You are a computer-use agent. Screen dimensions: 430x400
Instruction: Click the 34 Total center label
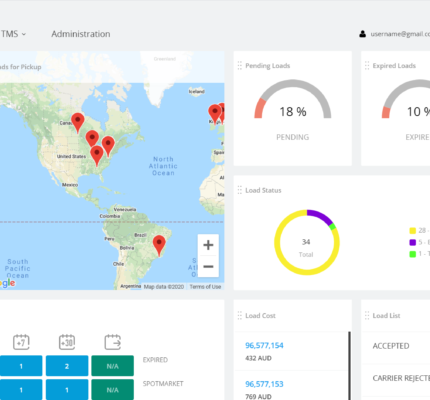click(x=306, y=248)
